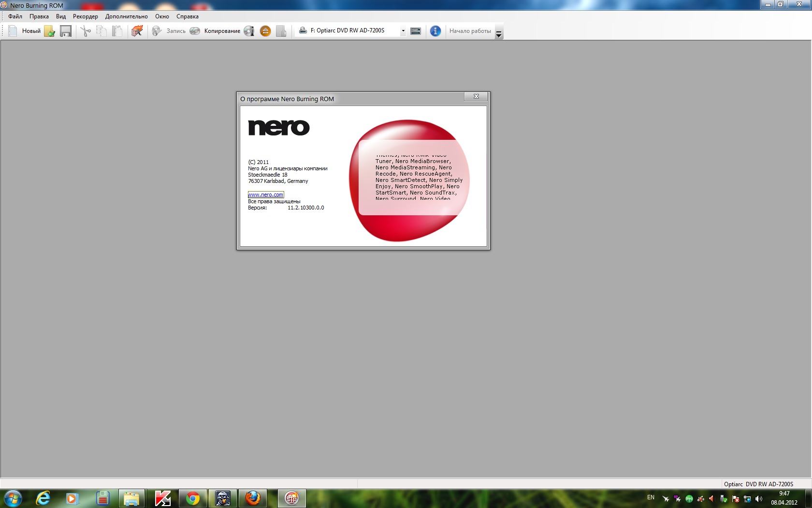Close the О программе Nero dialog
This screenshot has width=812, height=508.
coord(476,96)
